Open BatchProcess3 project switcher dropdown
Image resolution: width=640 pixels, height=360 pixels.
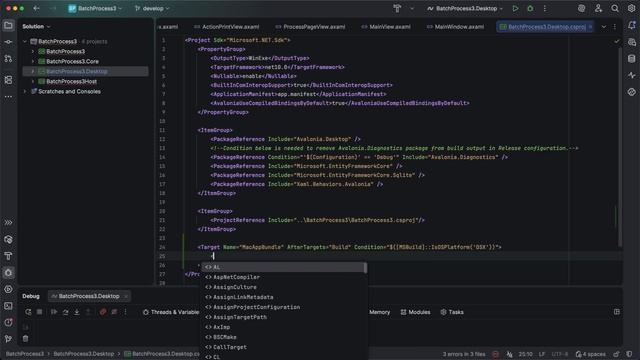click(x=95, y=8)
